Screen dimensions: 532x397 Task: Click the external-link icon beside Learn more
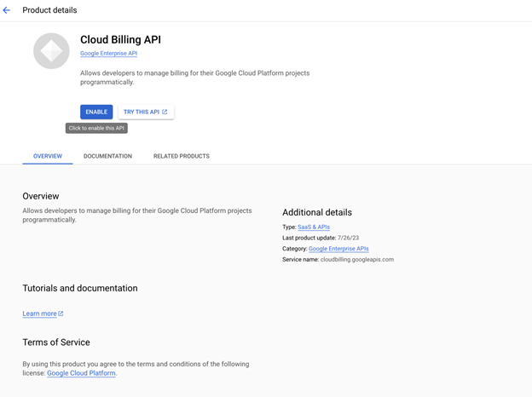coord(61,314)
